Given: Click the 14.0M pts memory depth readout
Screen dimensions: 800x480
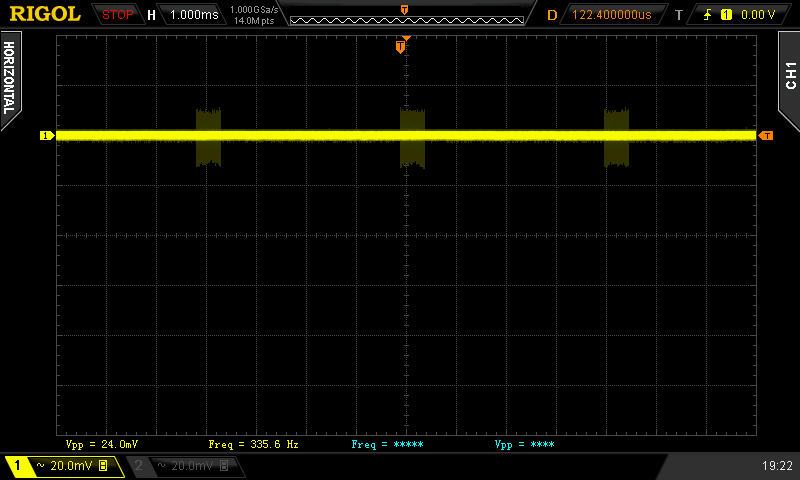Looking at the screenshot, I should (254, 21).
